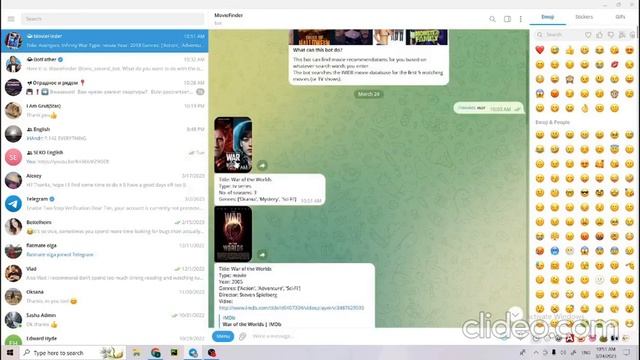Select the heart emoji category icon
Image resolution: width=640 pixels, height=360 pixels.
(x=588, y=35)
